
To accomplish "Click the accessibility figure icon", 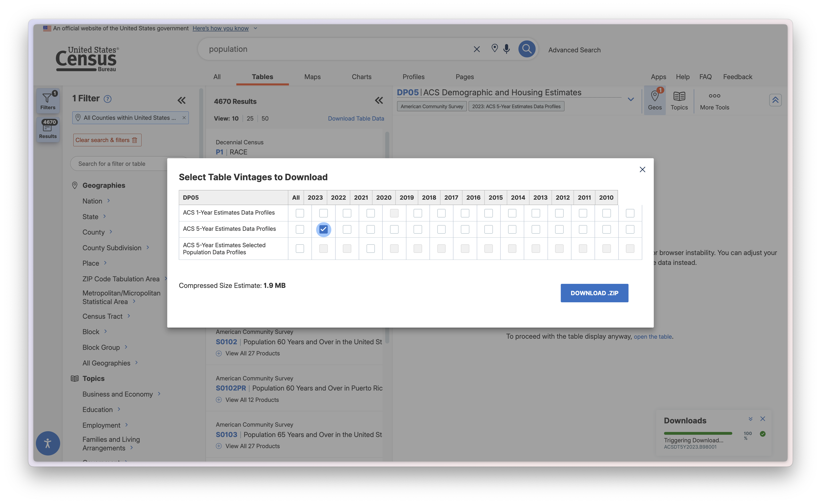I will [48, 443].
